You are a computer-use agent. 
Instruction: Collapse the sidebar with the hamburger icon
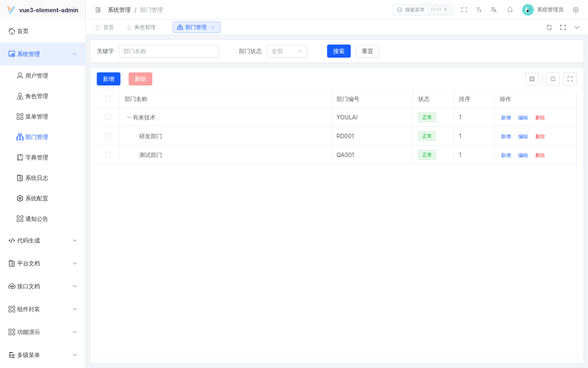(x=98, y=10)
